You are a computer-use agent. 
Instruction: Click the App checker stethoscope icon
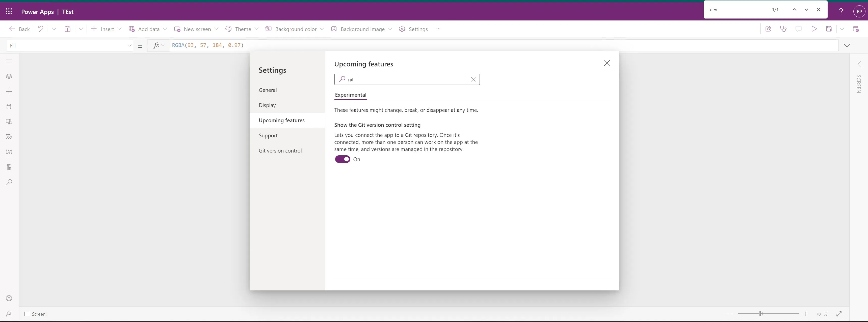pos(783,29)
